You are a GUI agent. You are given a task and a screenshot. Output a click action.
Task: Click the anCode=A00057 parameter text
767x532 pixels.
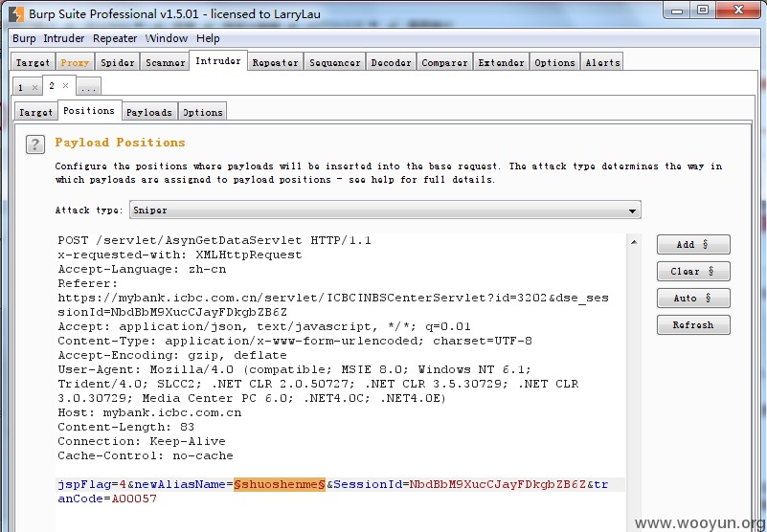point(107,499)
